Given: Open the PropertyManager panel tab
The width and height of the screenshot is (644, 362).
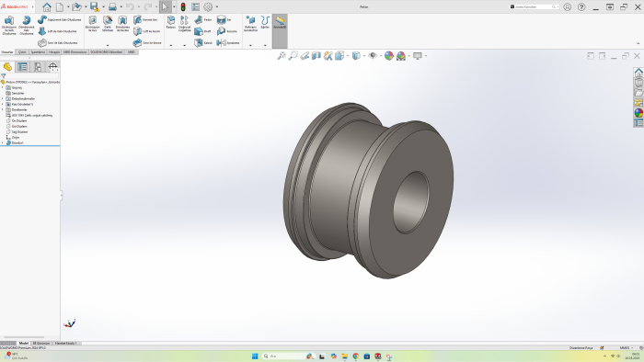Looking at the screenshot, I should tap(23, 67).
